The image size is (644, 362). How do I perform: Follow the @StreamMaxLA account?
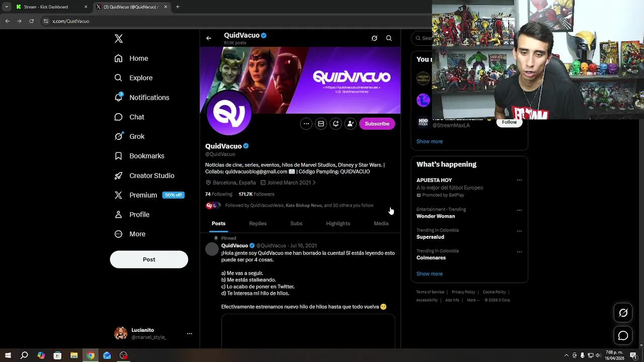coord(509,122)
